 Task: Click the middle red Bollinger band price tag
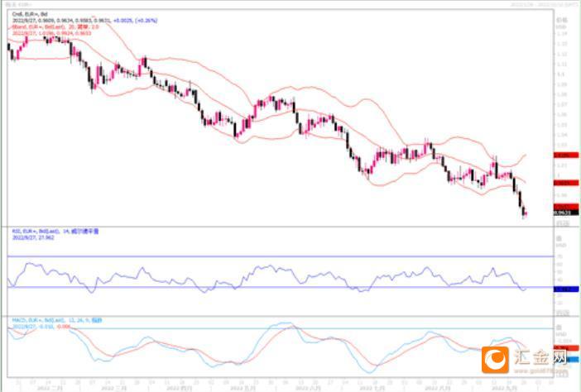tap(566, 183)
